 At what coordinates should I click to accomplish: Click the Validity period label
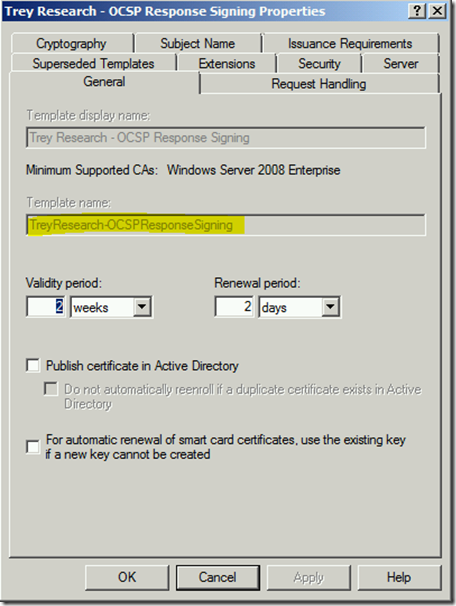pyautogui.click(x=64, y=283)
